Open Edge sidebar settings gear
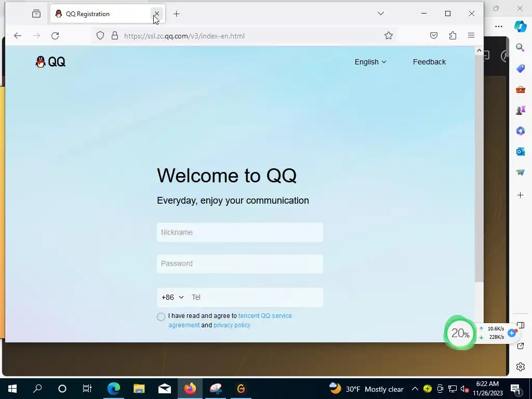The height and width of the screenshot is (399, 532). [520, 367]
